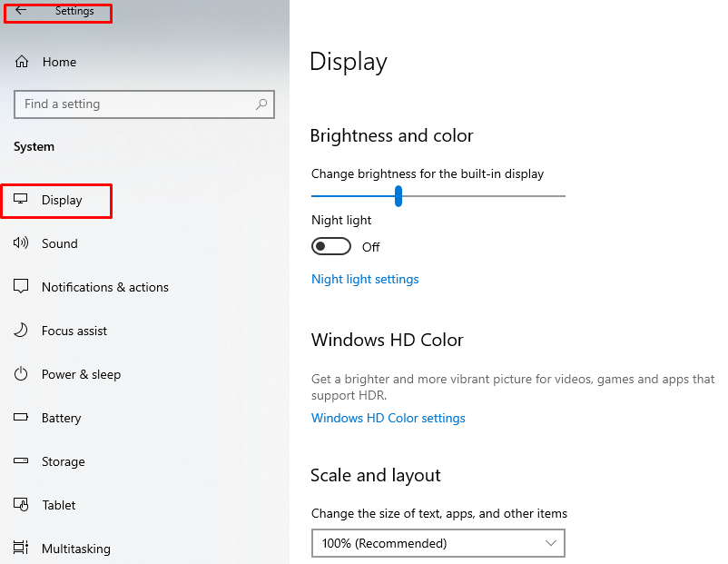Click the Sound speaker icon

(x=21, y=243)
